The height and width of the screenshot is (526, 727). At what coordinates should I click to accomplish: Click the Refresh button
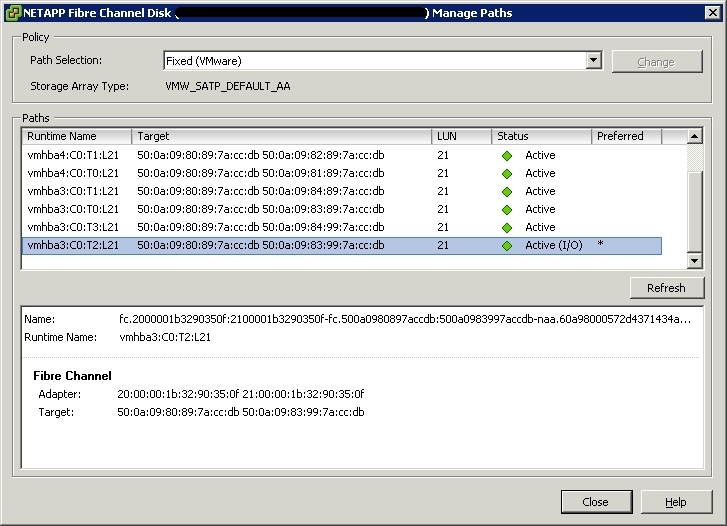coord(666,288)
